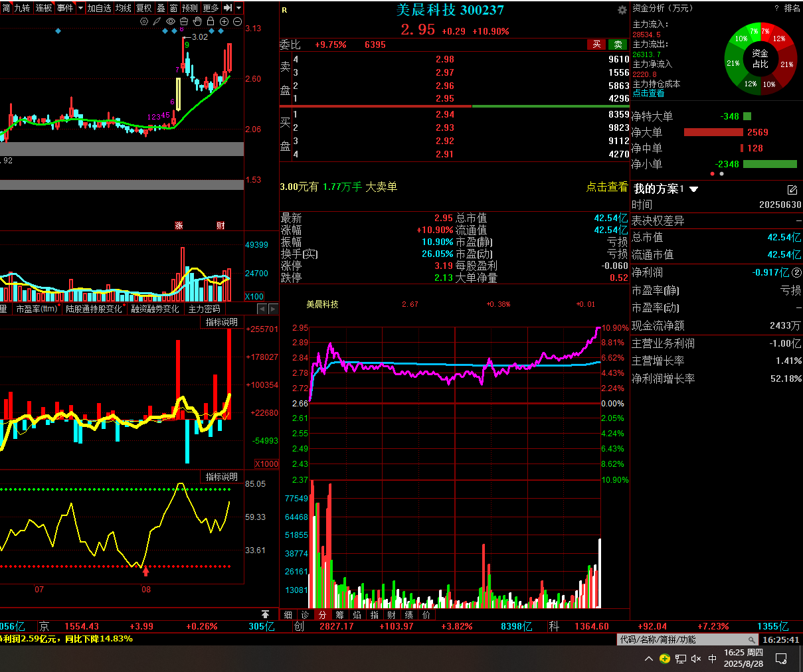Click the edit icon beside 我的方案
The height and width of the screenshot is (672, 803).
(x=792, y=190)
